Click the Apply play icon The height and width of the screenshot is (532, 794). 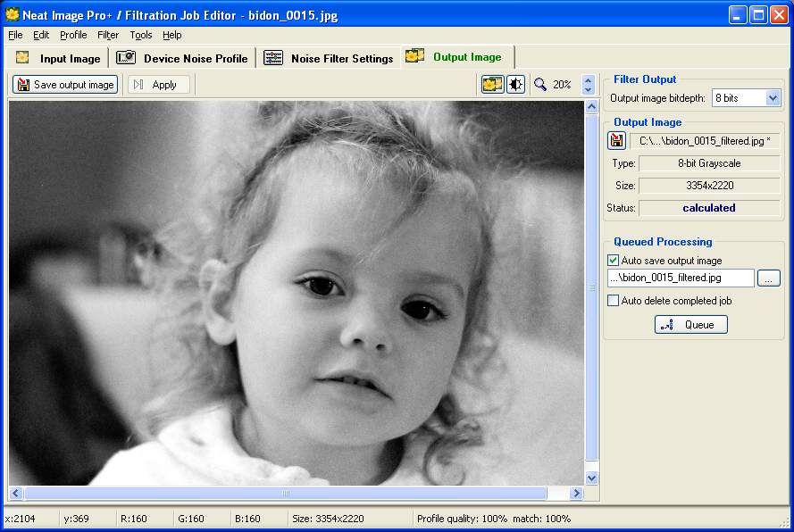(x=138, y=85)
